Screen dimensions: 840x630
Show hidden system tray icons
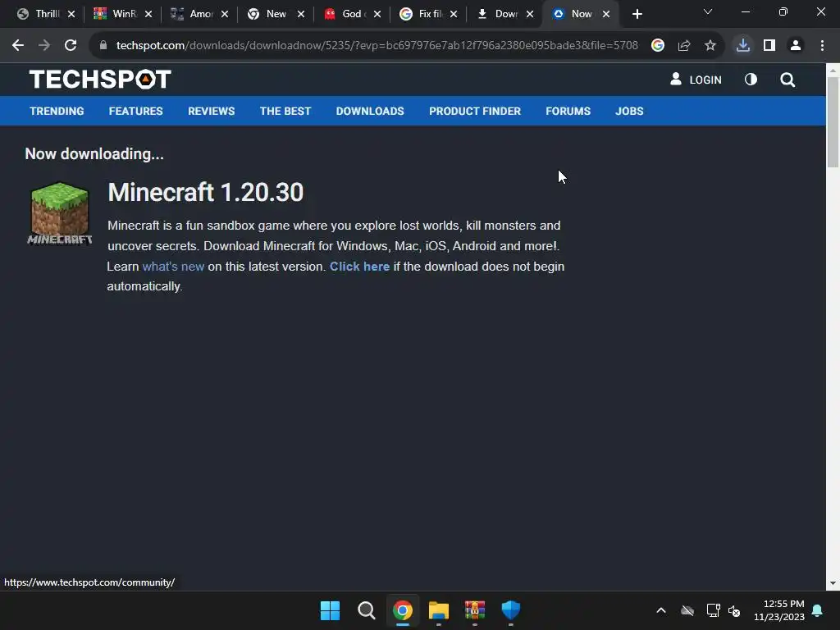[x=661, y=610]
